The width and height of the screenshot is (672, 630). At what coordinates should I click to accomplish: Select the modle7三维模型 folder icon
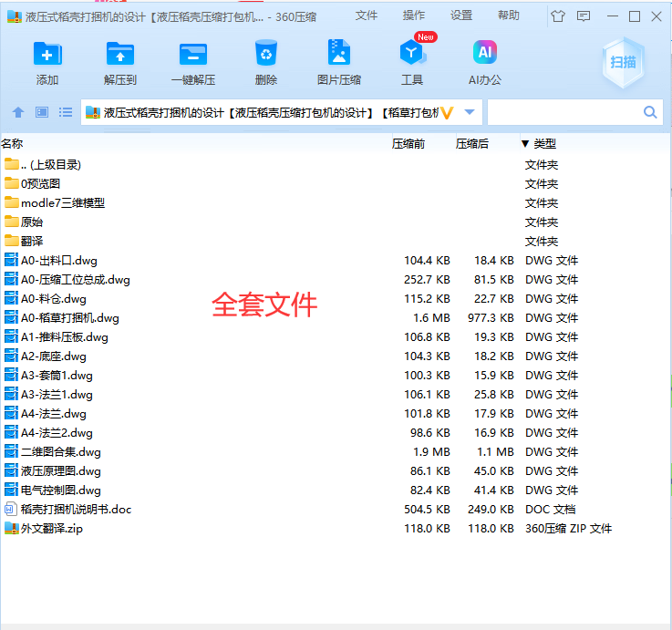pyautogui.click(x=12, y=202)
